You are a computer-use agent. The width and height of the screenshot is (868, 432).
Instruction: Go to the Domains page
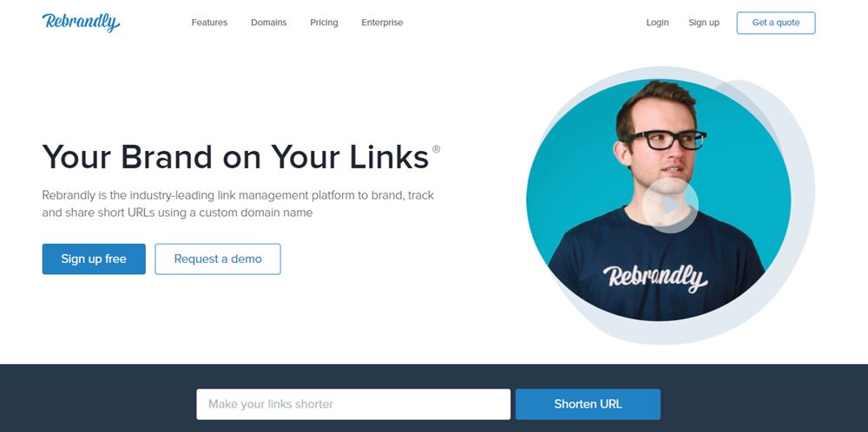click(268, 23)
